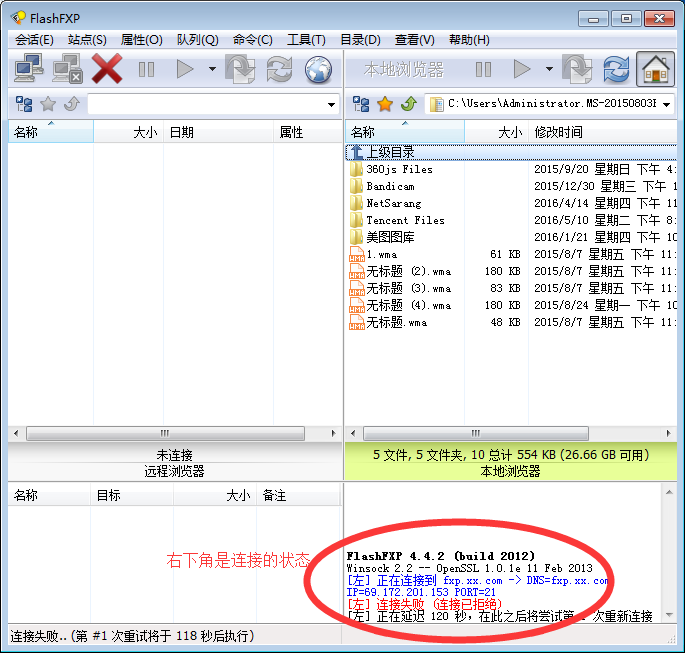Click the globe Switch browser icon
The height and width of the screenshot is (653, 685).
(318, 69)
